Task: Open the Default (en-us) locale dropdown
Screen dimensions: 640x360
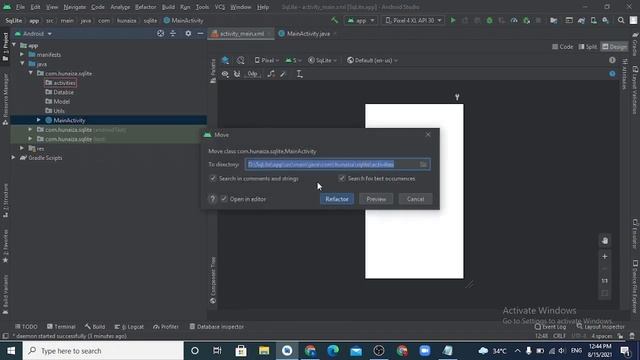Action: (x=372, y=60)
